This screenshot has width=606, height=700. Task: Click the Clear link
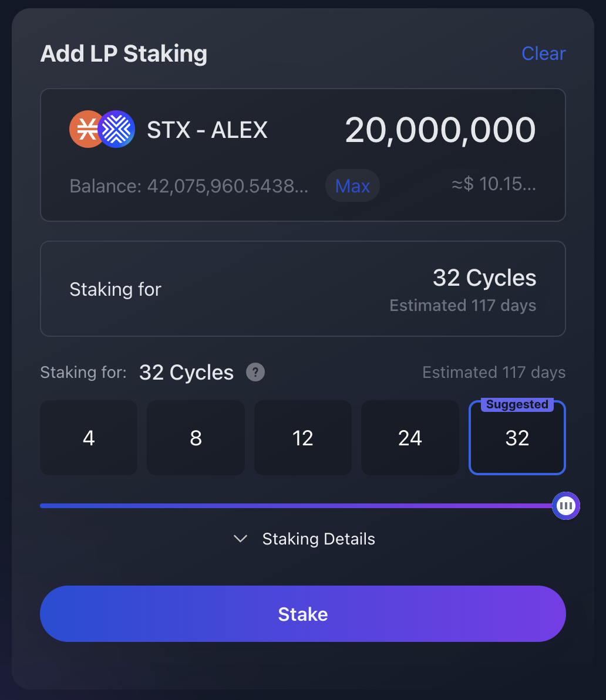543,53
